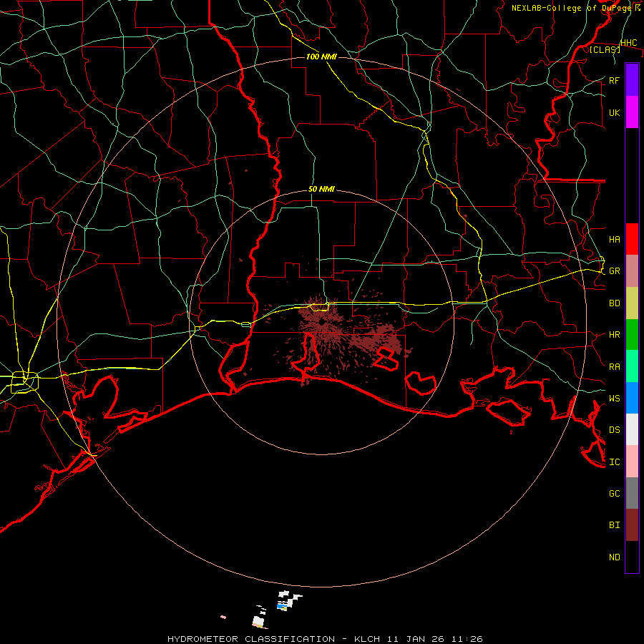This screenshot has height=644, width=644.
Task: Click the HA legend label
Action: click(614, 239)
